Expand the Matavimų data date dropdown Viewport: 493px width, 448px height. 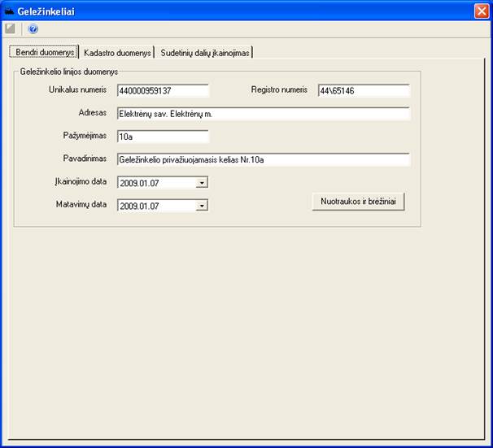[x=202, y=206]
